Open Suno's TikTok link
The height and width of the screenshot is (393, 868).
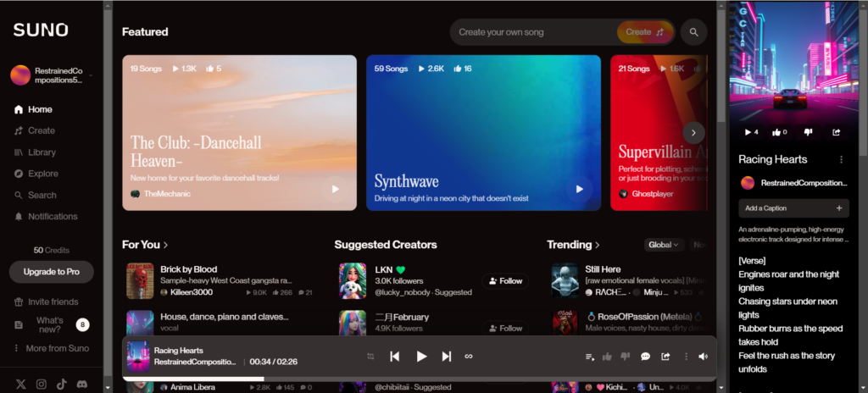(61, 385)
